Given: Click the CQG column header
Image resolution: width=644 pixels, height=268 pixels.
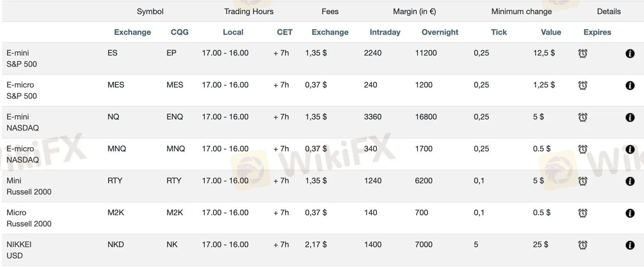Looking at the screenshot, I should tap(180, 32).
